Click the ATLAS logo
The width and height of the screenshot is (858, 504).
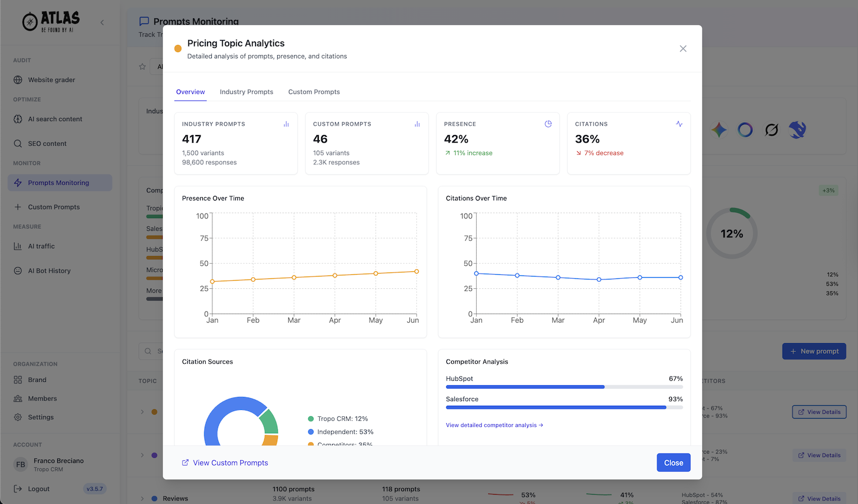tap(51, 22)
